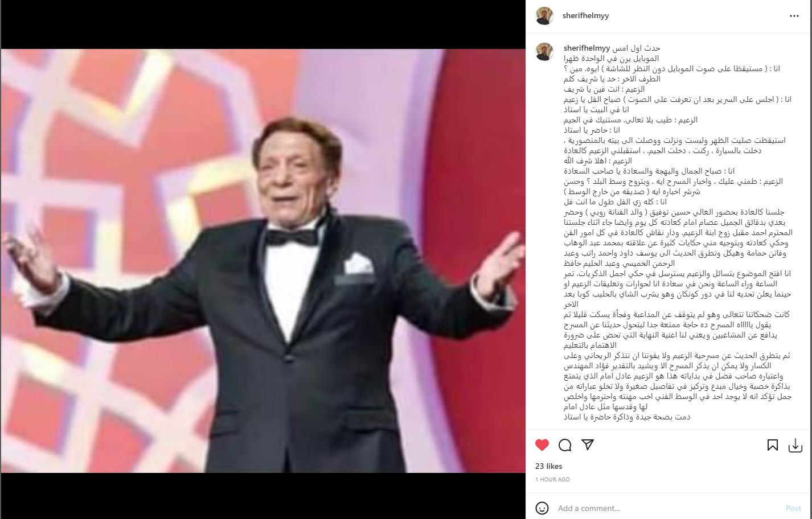Click the man's photo in the post
Viewport: 812px width, 519px height.
tap(263, 261)
